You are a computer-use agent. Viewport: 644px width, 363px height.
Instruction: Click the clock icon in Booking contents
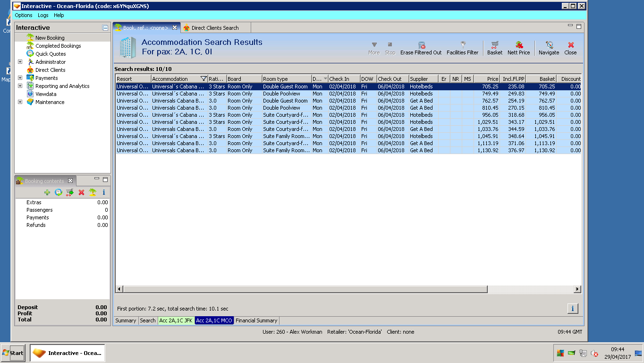pyautogui.click(x=59, y=192)
